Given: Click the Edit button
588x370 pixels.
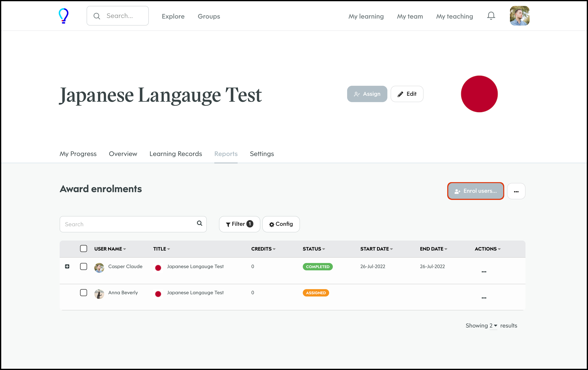Looking at the screenshot, I should (407, 94).
